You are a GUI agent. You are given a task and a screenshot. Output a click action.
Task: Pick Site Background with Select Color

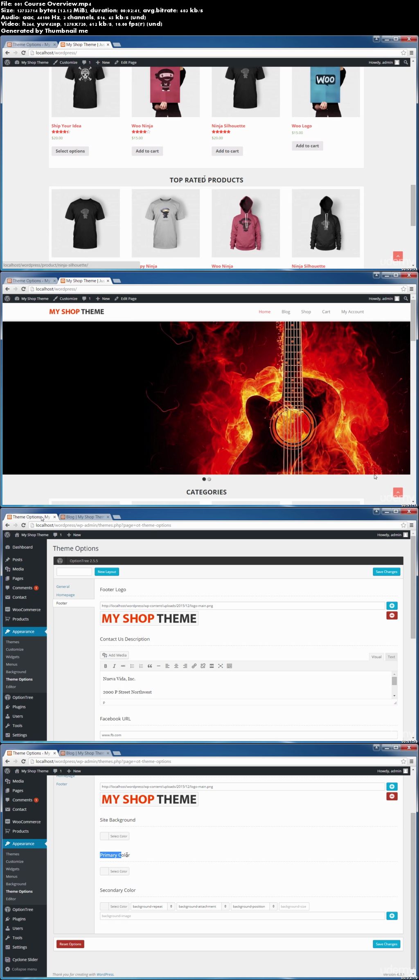[115, 836]
